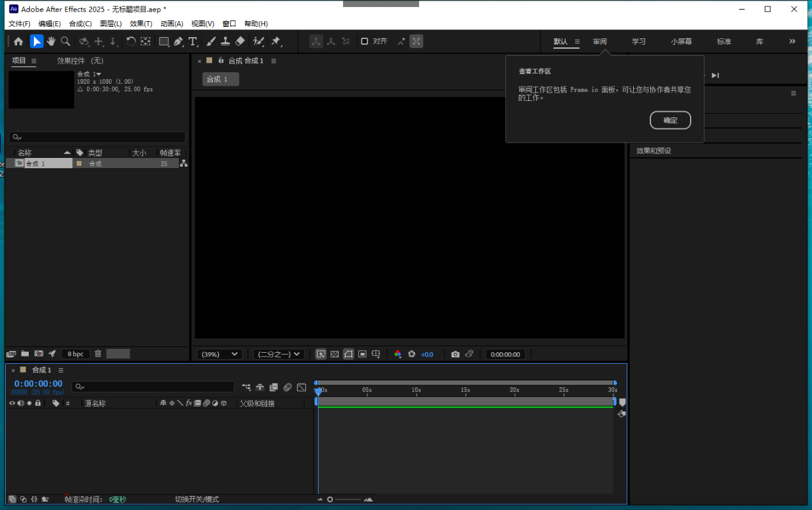This screenshot has height=510, width=812.
Task: Click the project flowchart icon beside frame rate column
Action: [x=183, y=164]
